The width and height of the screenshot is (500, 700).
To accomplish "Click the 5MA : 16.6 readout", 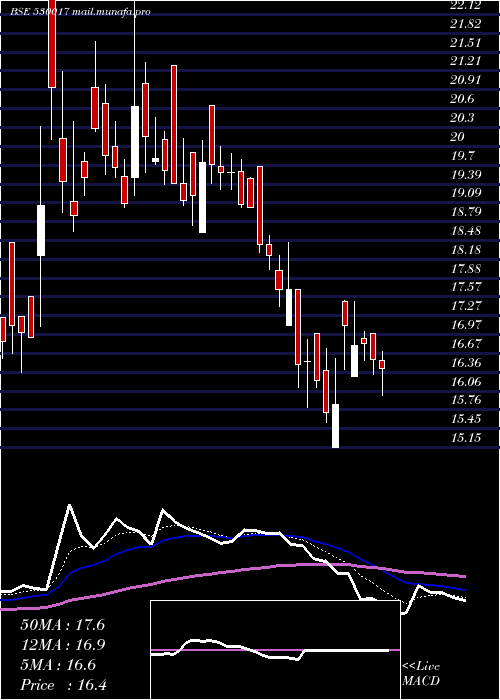I will pyautogui.click(x=58, y=665).
